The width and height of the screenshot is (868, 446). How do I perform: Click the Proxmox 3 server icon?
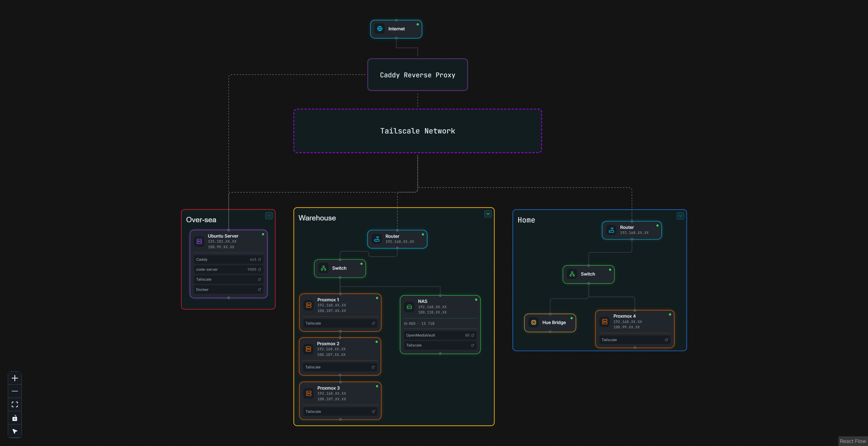click(x=309, y=393)
